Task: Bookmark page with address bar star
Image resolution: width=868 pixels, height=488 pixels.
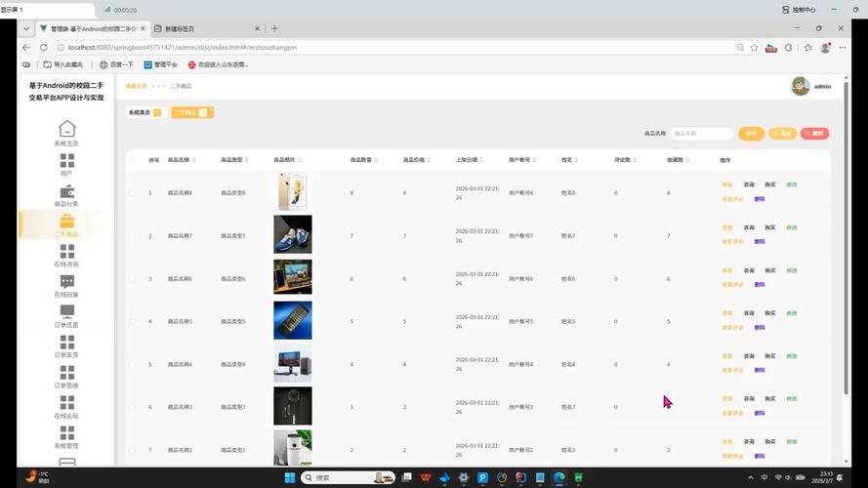Action: [x=754, y=48]
